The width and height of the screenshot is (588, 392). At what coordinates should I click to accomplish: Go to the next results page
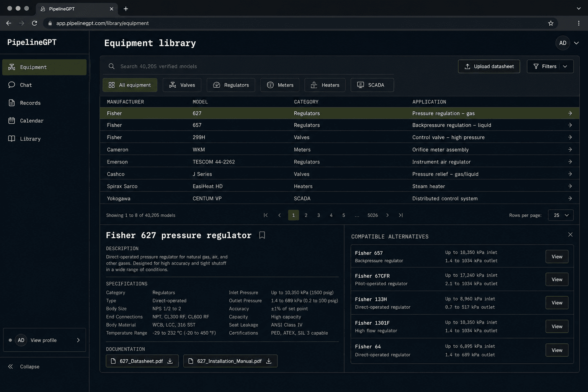[x=387, y=215]
